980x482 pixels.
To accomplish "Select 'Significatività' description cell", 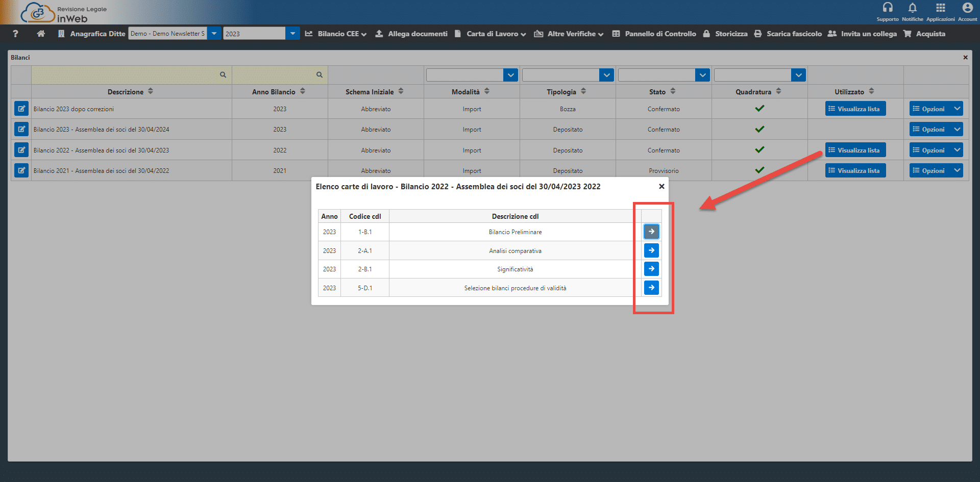I will pyautogui.click(x=515, y=269).
